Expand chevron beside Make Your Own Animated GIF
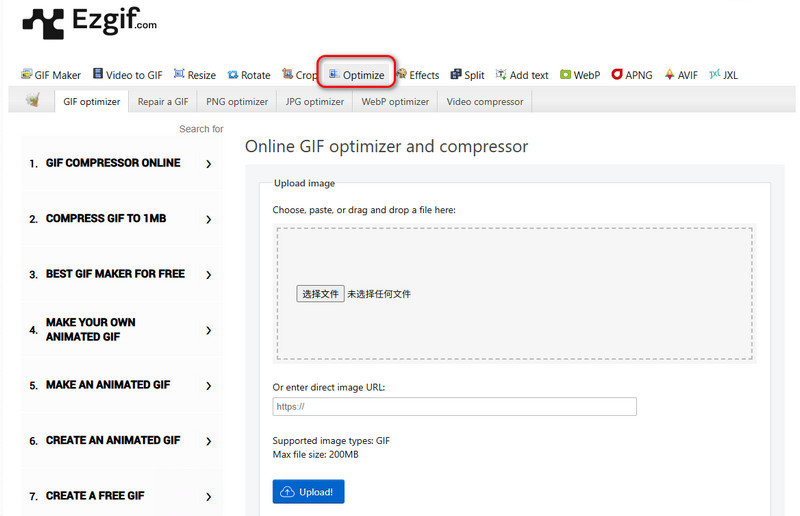This screenshot has height=516, width=800. [209, 330]
